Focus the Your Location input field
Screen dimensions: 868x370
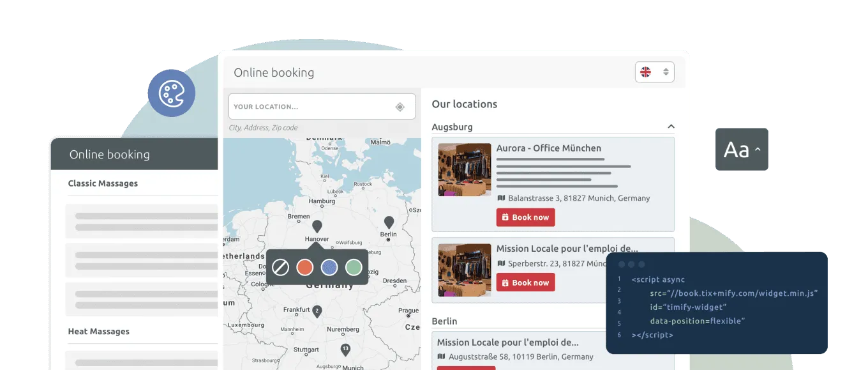tap(322, 107)
